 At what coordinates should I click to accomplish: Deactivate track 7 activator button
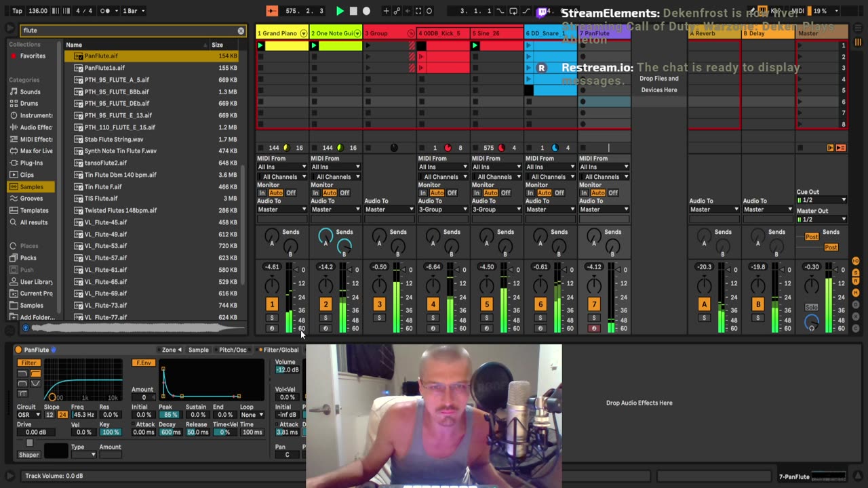594,304
